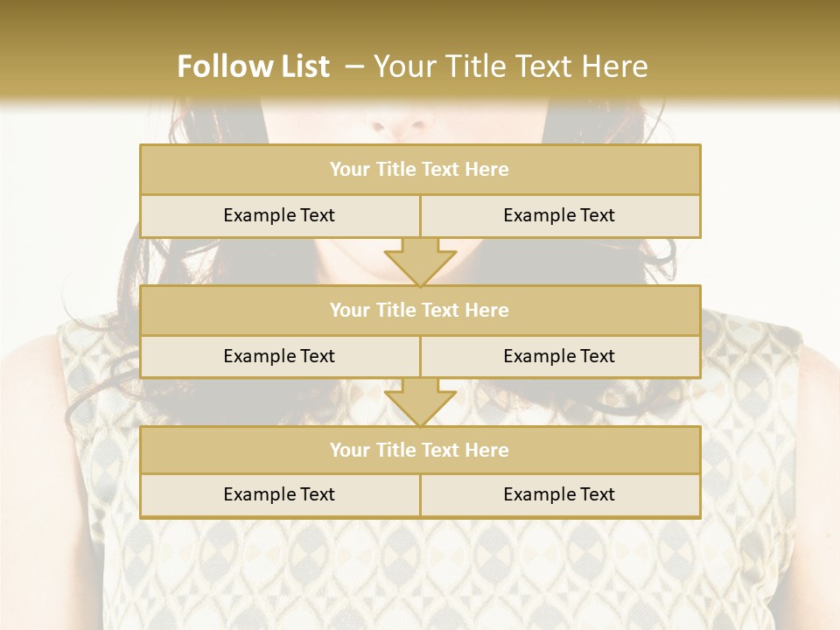Click the gold header banner left of the title

[86, 51]
